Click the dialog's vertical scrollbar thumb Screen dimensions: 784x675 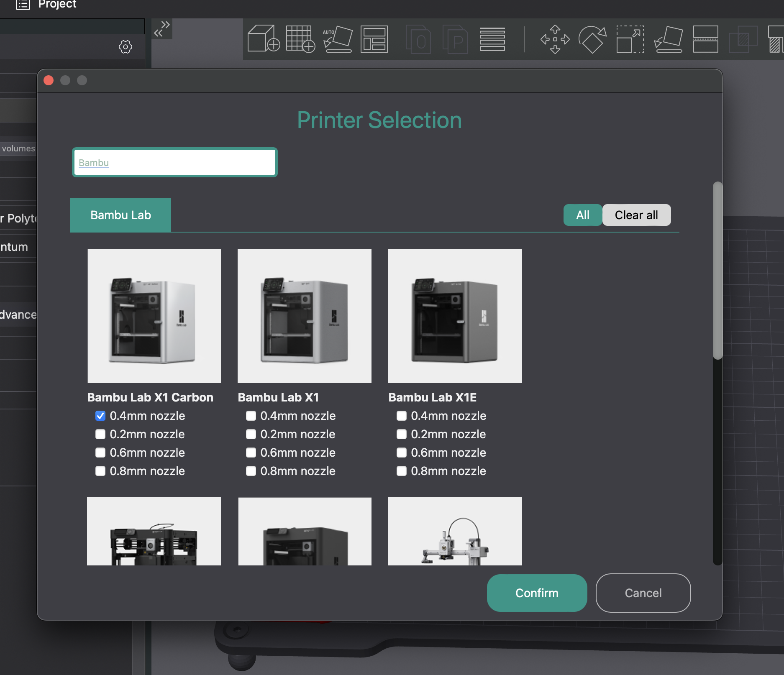click(x=718, y=270)
